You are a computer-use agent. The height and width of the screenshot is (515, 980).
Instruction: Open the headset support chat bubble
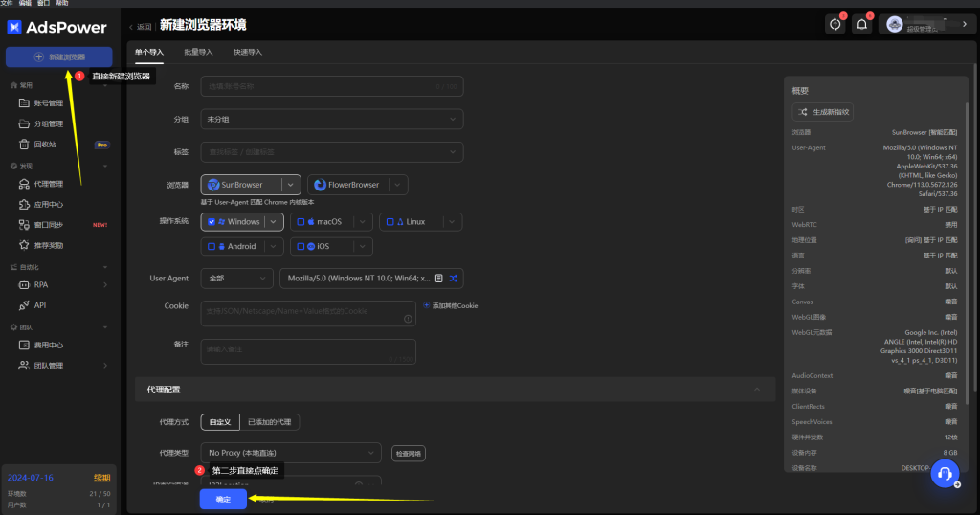945,474
